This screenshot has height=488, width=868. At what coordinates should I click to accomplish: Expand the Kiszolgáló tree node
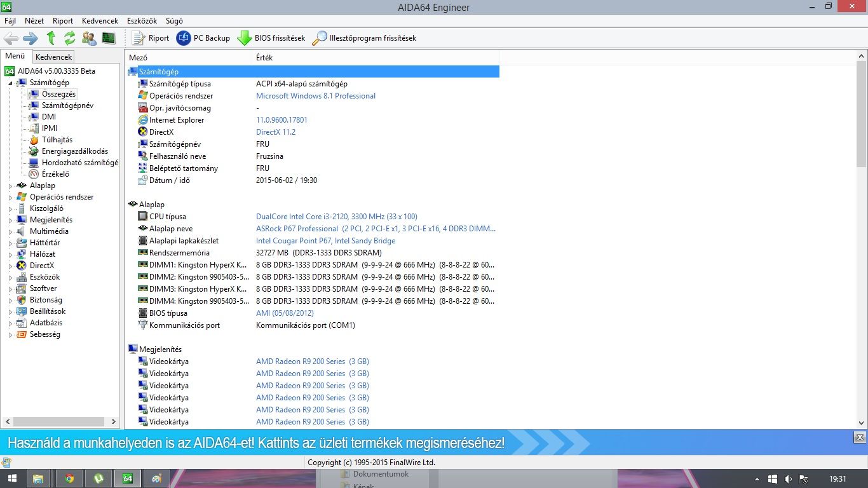[10, 209]
